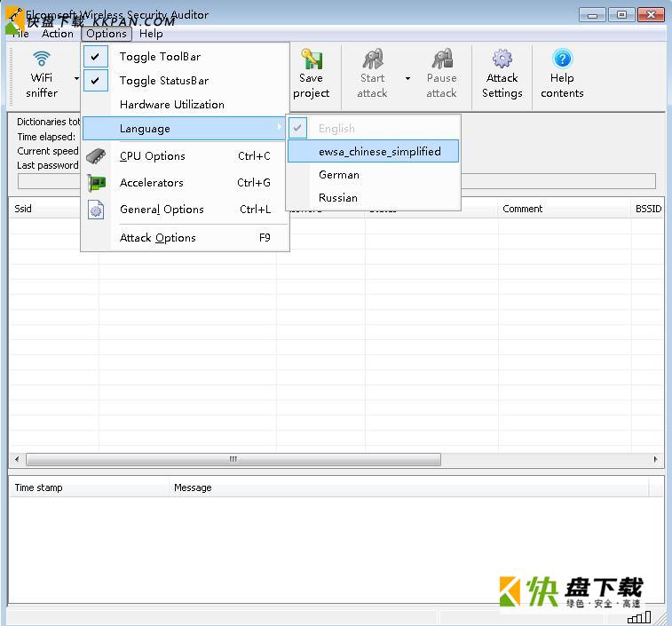Minimize the Wireless Security Auditor window

tap(592, 15)
